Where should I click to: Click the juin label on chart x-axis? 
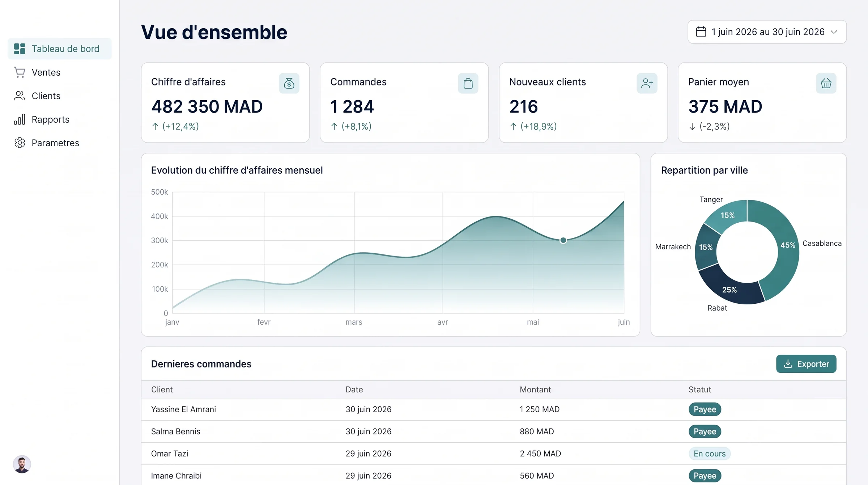(x=624, y=322)
